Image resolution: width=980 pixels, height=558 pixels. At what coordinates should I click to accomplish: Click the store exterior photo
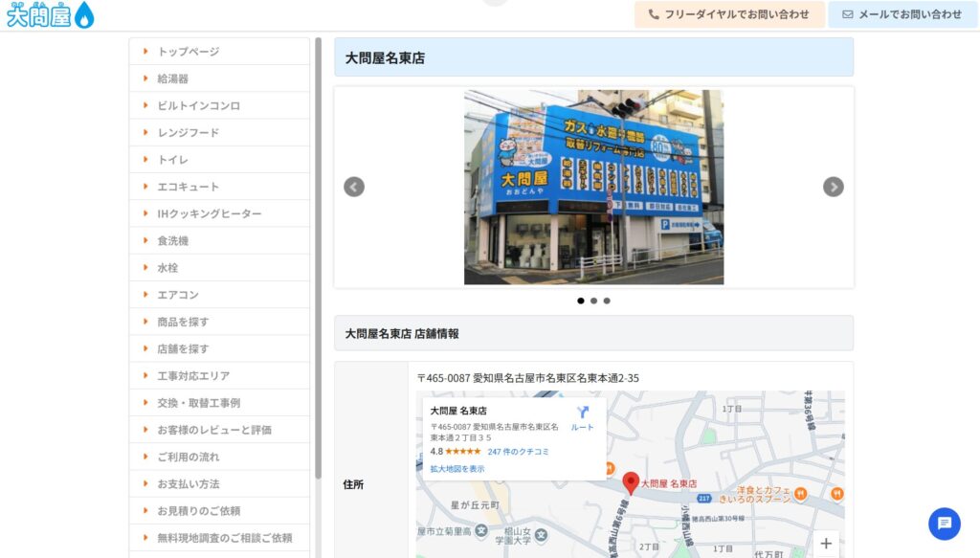click(x=593, y=187)
